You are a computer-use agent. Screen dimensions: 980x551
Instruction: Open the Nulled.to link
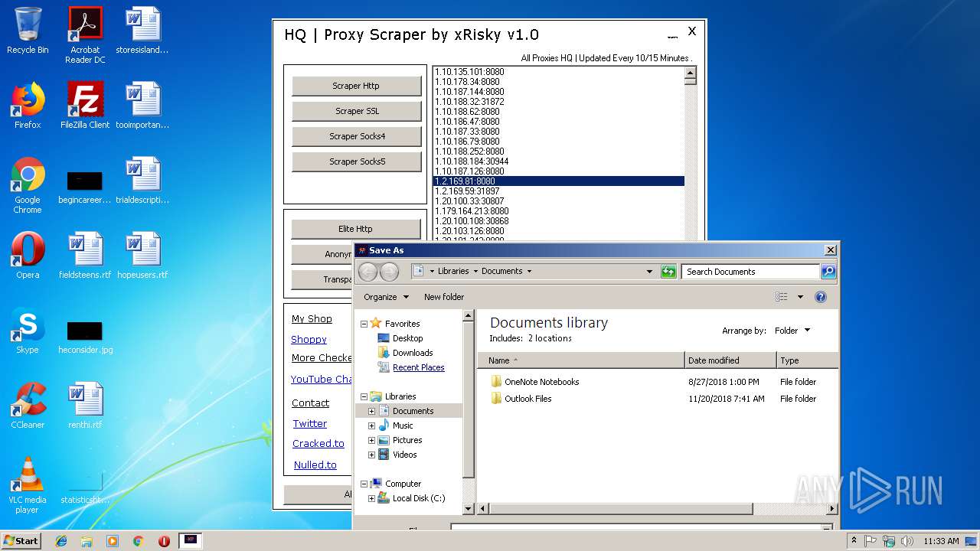pos(315,465)
